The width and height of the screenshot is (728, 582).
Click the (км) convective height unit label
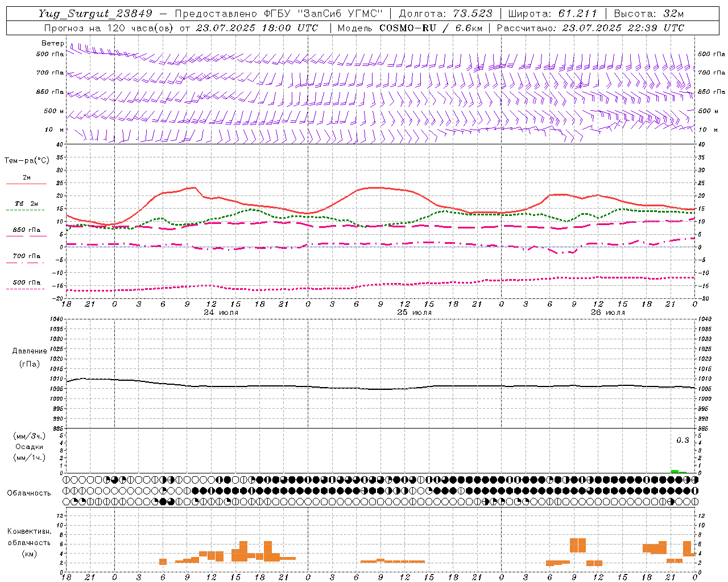[30, 553]
